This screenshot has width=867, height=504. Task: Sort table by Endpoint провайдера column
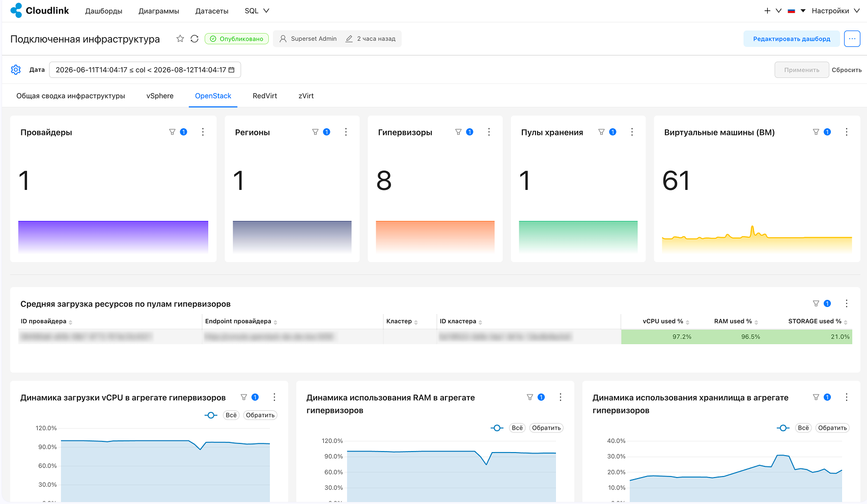tap(241, 321)
